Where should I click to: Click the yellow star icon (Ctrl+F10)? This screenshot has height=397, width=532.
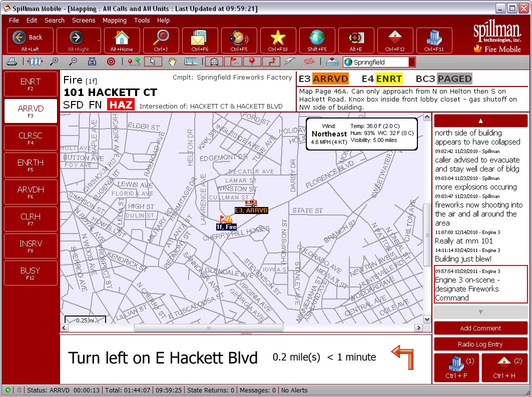point(278,40)
